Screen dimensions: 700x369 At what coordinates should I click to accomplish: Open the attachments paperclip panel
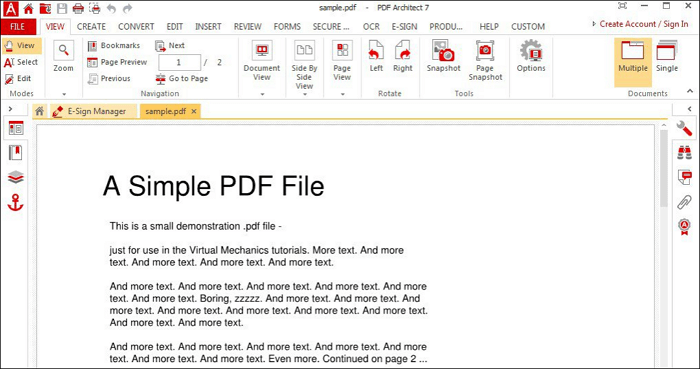684,202
